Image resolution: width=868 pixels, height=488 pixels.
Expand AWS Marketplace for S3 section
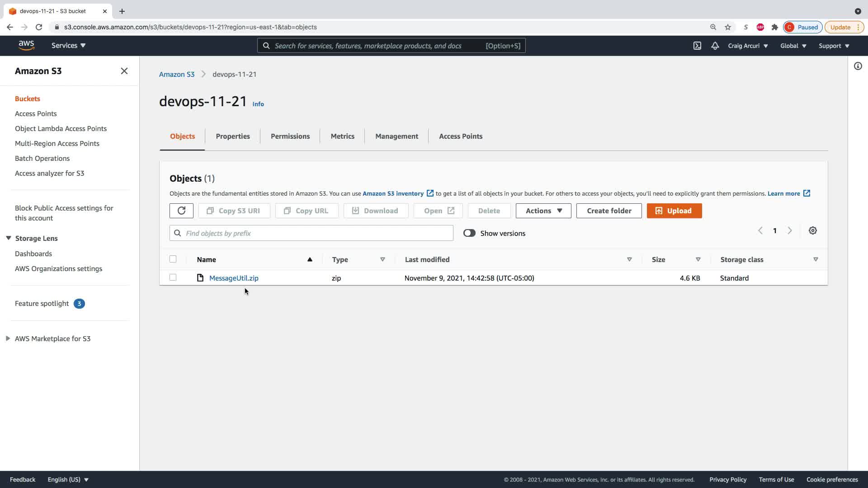click(8, 338)
